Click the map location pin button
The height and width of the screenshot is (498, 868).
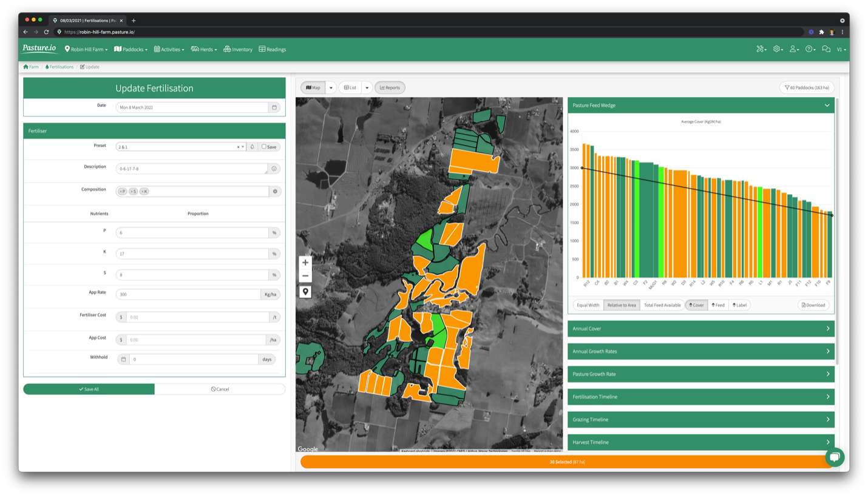point(305,292)
